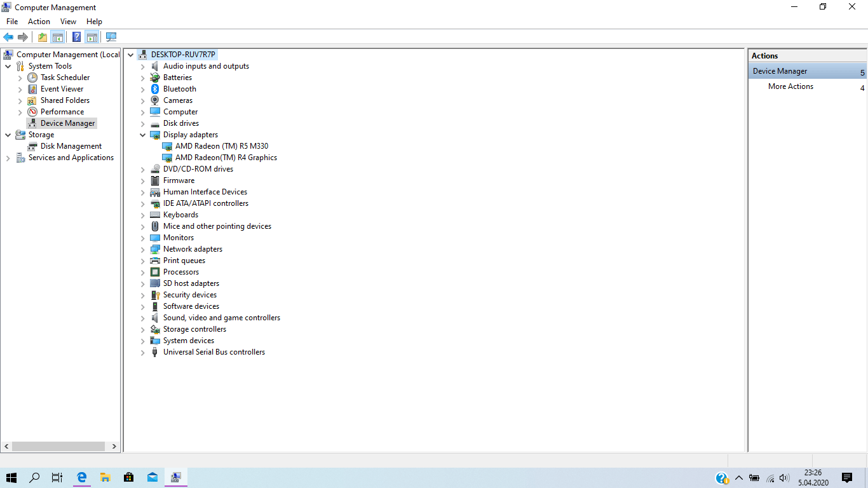The image size is (868, 488).
Task: Select the DVD/CD-ROM drives icon
Action: [155, 169]
